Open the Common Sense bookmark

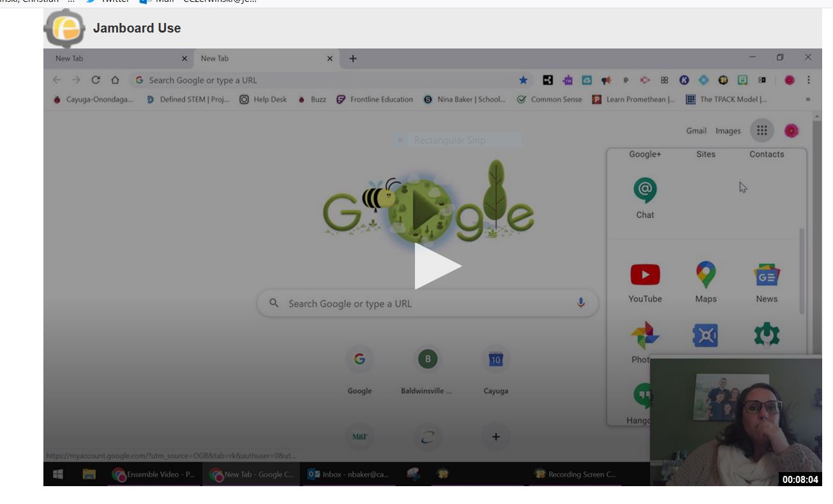550,100
